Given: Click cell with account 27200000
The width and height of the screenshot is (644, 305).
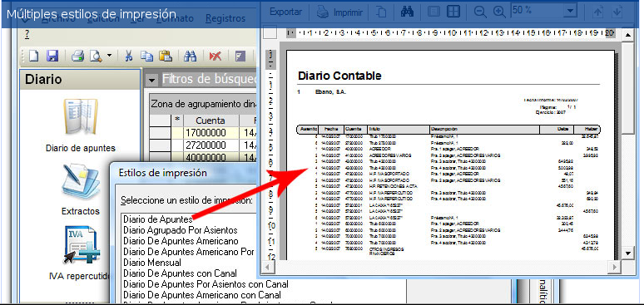Looking at the screenshot, I should tap(211, 145).
